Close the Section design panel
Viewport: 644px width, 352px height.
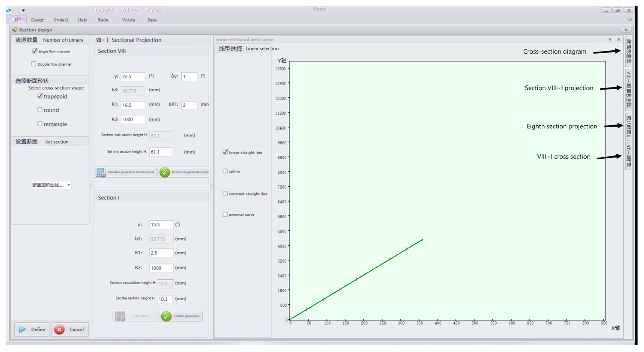[x=626, y=30]
